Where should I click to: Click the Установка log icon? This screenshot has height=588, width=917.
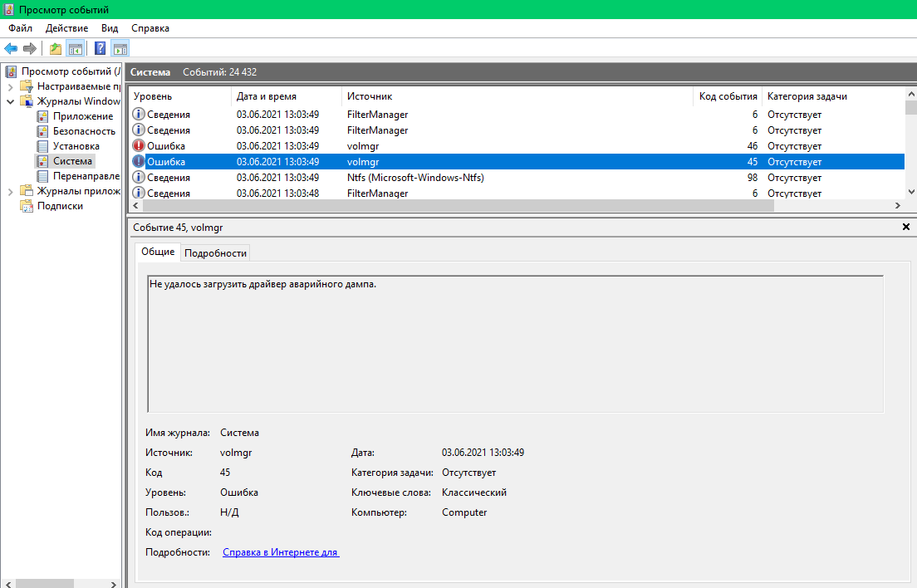(42, 146)
